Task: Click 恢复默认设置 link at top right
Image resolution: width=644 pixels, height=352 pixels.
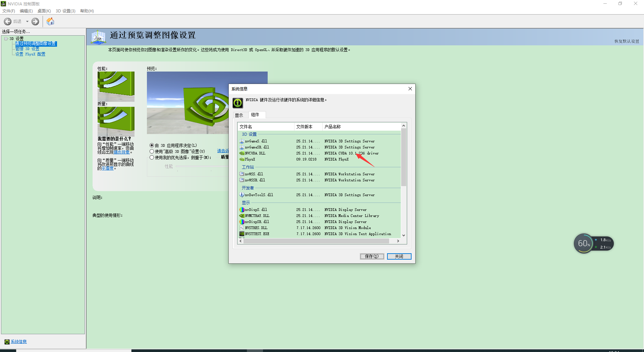Action: tap(627, 41)
